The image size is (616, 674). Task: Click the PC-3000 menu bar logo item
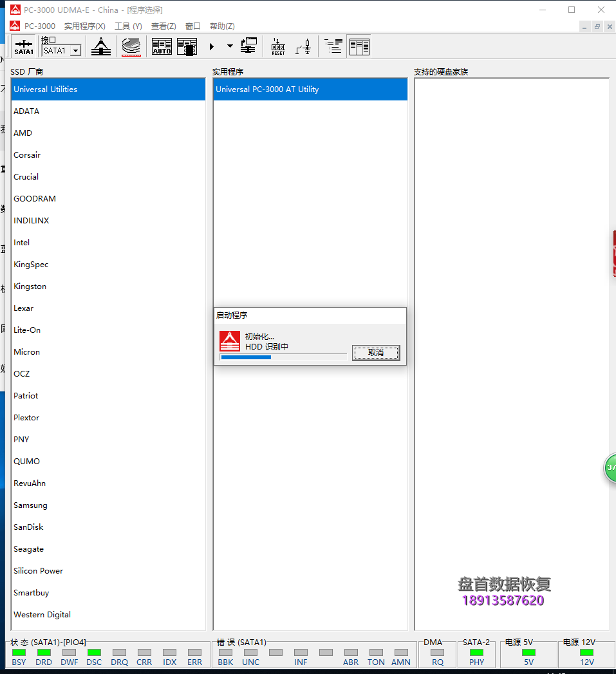tap(33, 26)
